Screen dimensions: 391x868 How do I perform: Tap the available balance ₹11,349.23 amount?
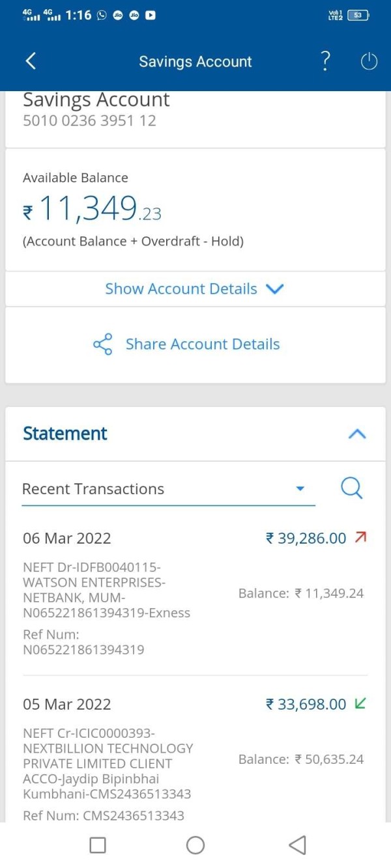point(93,210)
